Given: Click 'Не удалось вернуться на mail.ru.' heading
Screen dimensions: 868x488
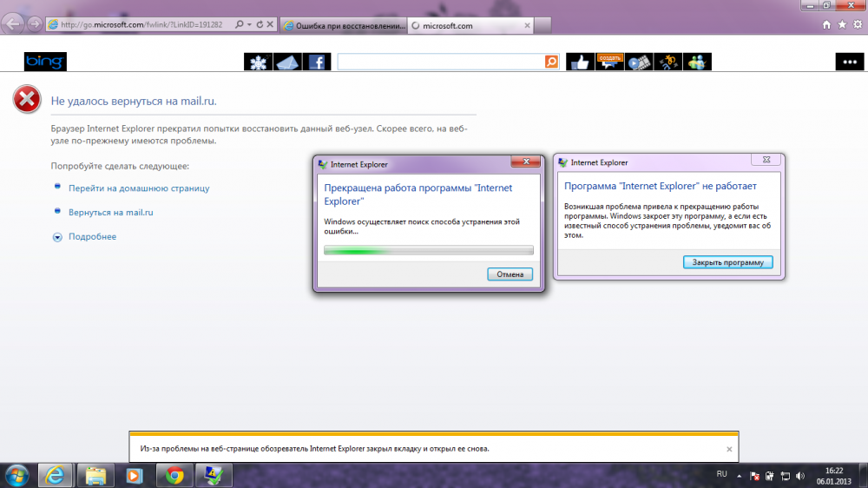Looking at the screenshot, I should click(x=134, y=101).
